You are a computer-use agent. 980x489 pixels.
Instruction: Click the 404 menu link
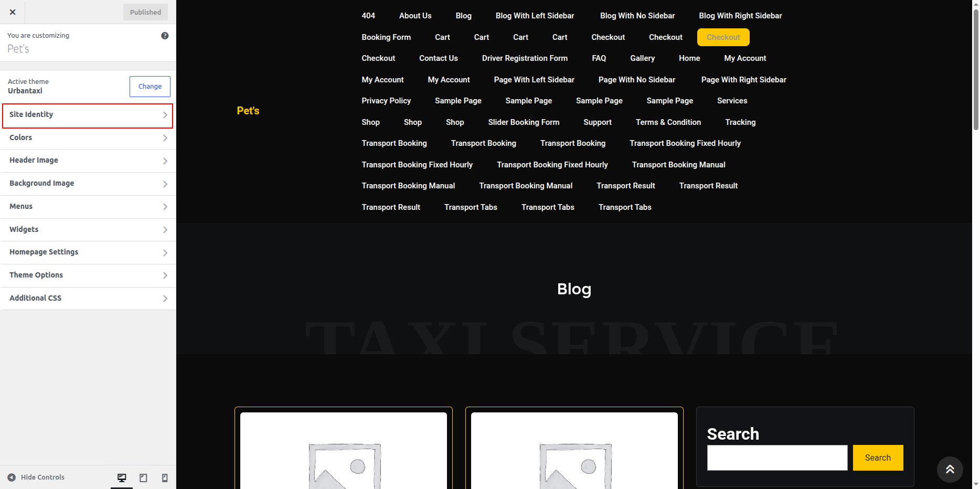[368, 16]
